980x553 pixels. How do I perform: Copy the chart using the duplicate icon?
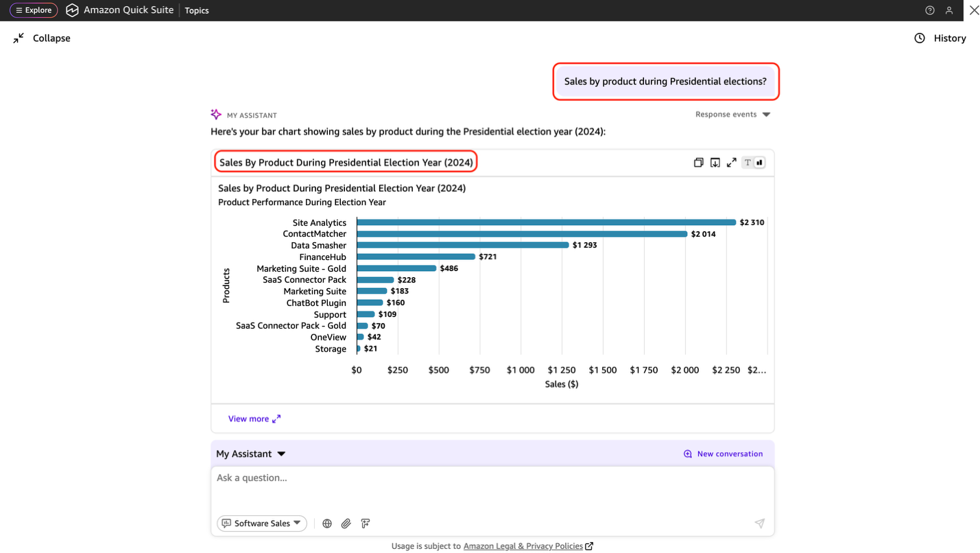click(698, 163)
